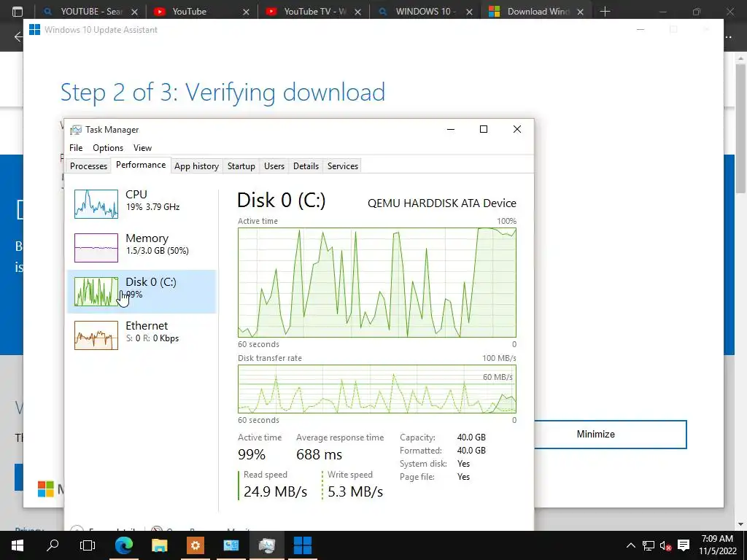The width and height of the screenshot is (747, 560).
Task: Click the Task Manager taskbar icon
Action: click(267, 545)
